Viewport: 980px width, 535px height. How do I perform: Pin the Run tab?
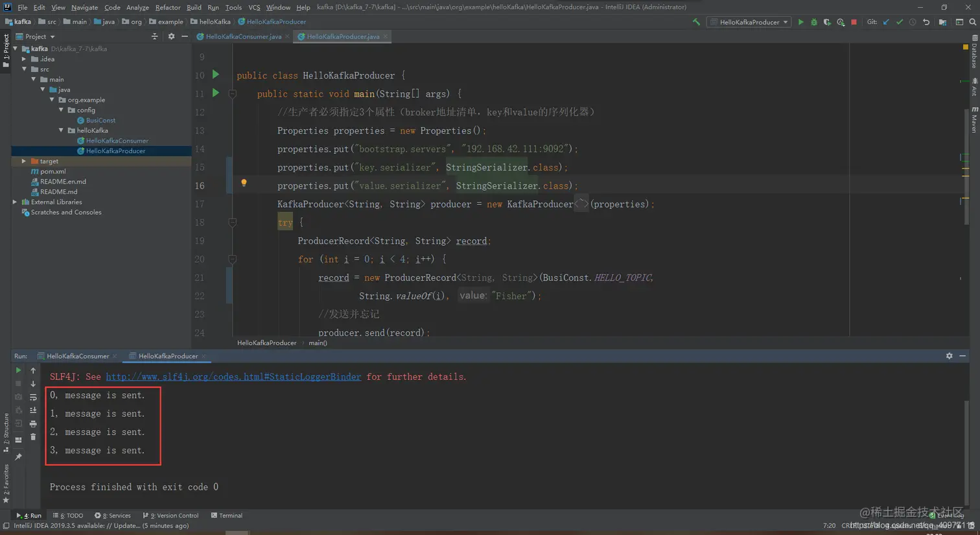click(18, 457)
